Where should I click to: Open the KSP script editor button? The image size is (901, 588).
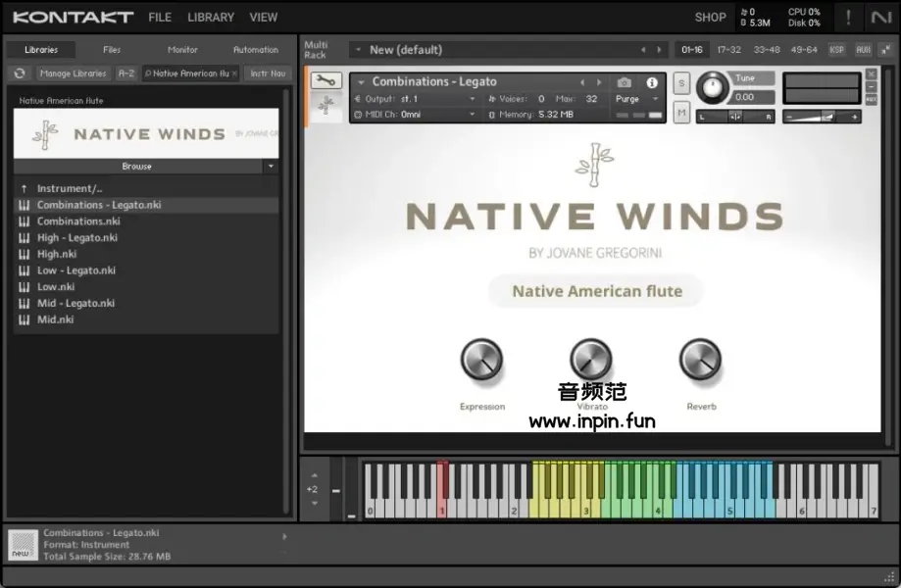pos(836,50)
